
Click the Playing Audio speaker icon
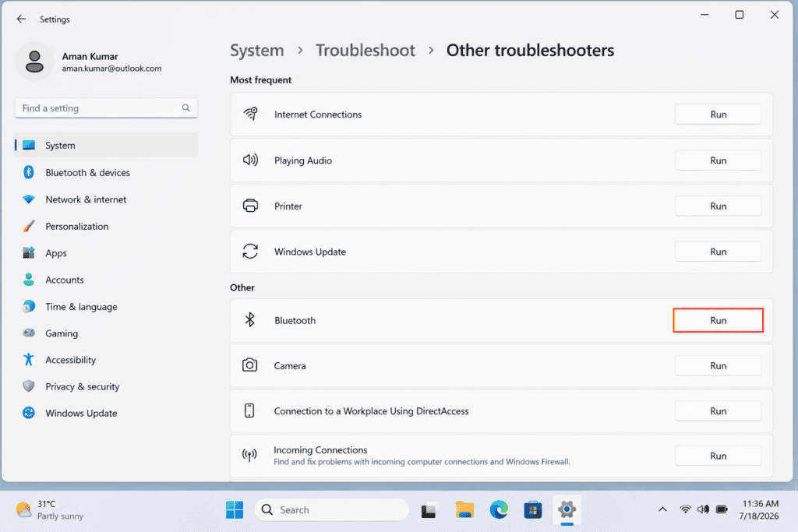(250, 160)
